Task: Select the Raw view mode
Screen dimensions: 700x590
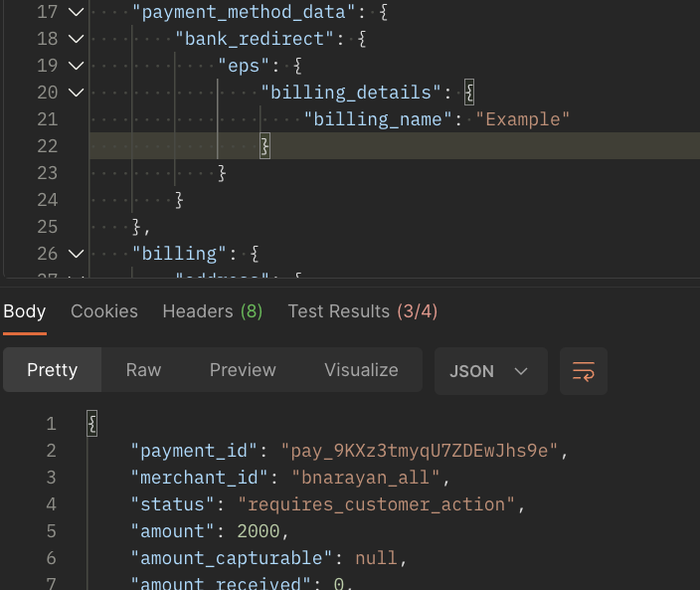Action: tap(143, 370)
